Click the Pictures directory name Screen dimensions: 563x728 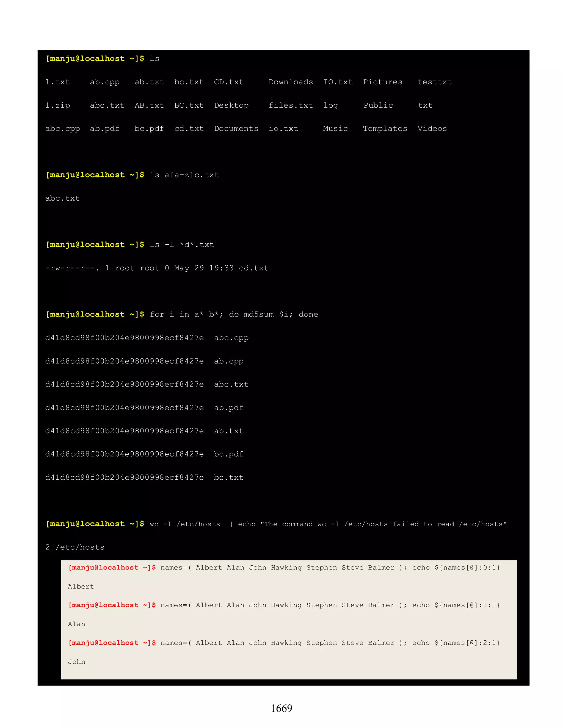tap(383, 82)
